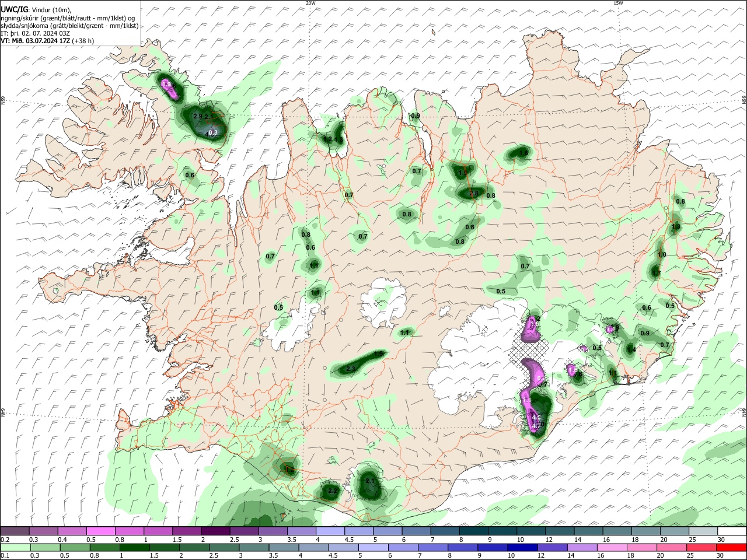Viewport: 747px width, 560px height.
Task: Click the 0.2 legend label
Action: click(5, 540)
